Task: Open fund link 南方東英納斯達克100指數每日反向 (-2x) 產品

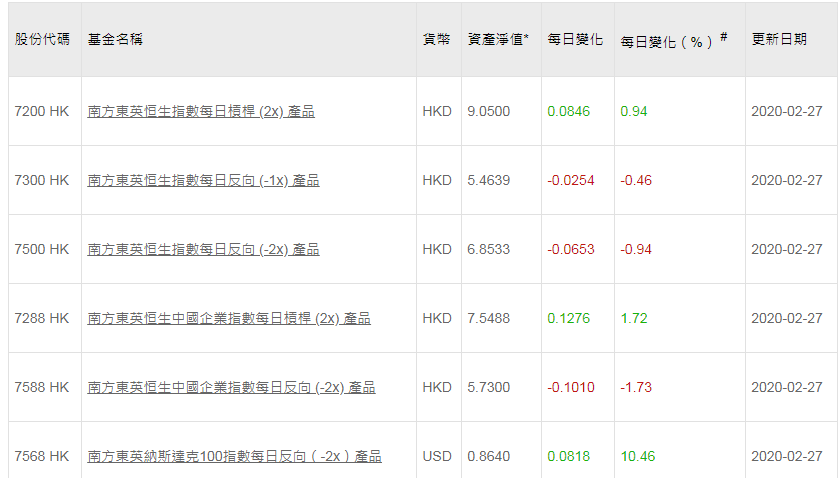Action: 234,457
